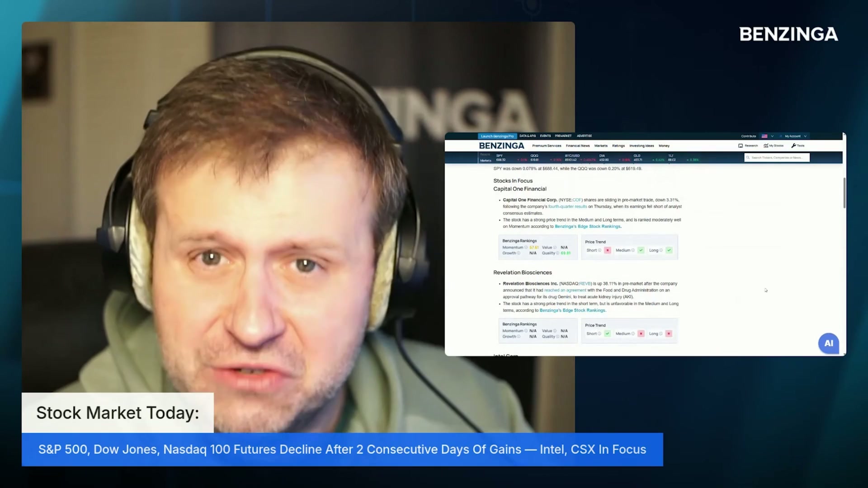Screen dimensions: 868x488
Task: Open the Research icon in header
Action: coord(741,145)
